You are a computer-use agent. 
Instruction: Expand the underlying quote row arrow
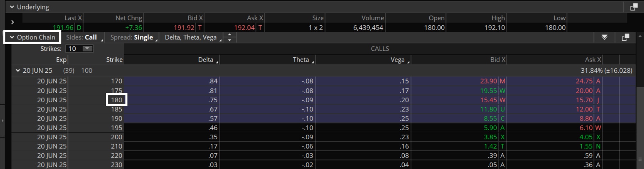pyautogui.click(x=12, y=22)
